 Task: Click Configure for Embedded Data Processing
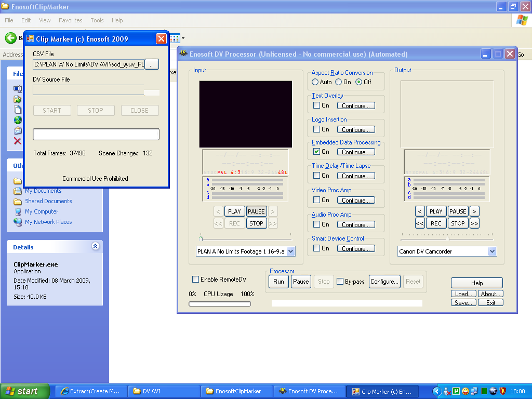tap(356, 152)
